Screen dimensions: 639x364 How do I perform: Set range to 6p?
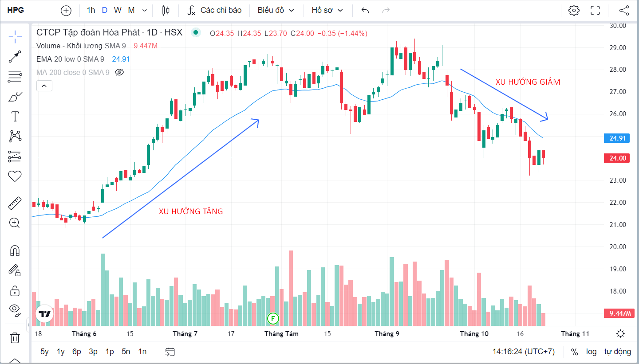[x=77, y=352]
